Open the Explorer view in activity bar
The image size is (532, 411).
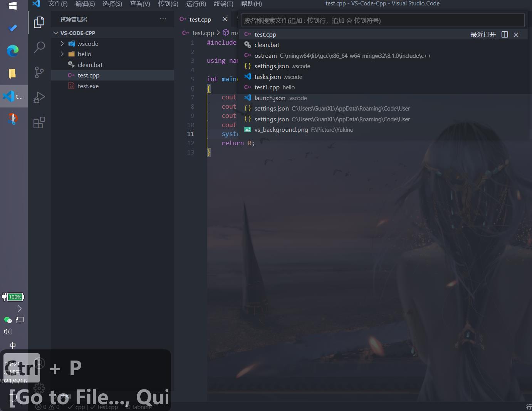pos(39,22)
